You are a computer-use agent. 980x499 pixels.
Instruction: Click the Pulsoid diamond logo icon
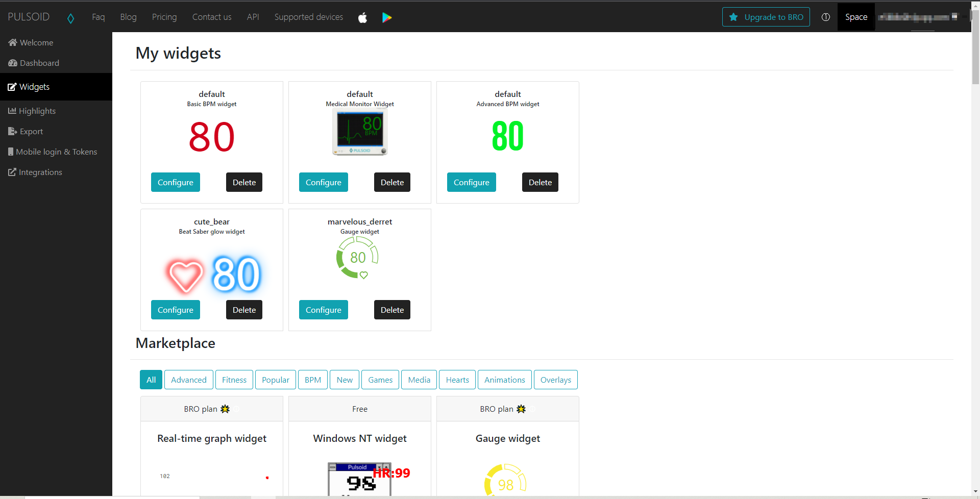[70, 18]
